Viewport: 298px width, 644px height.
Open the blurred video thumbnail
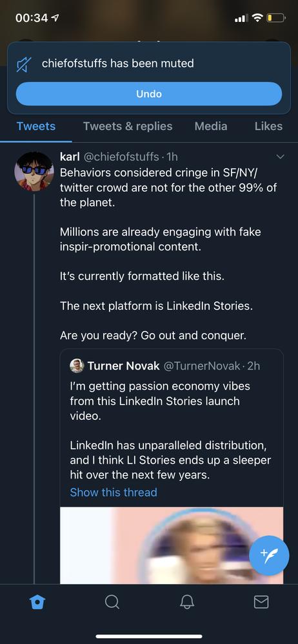tap(172, 545)
